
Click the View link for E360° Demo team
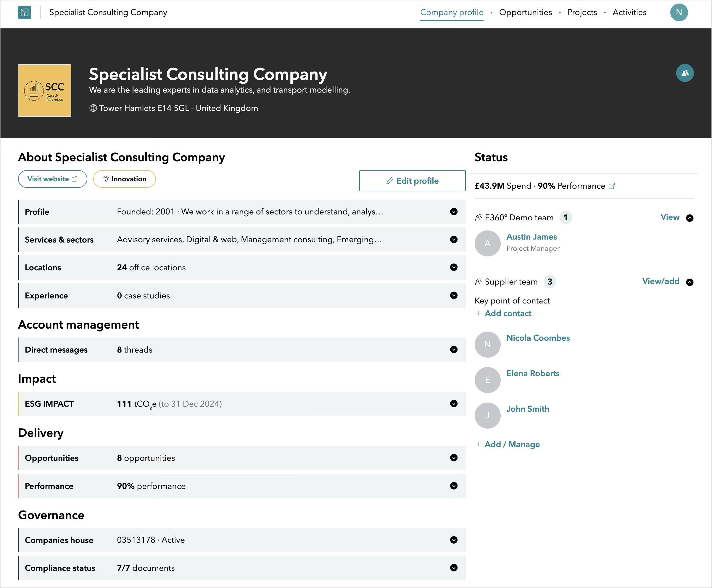click(670, 217)
